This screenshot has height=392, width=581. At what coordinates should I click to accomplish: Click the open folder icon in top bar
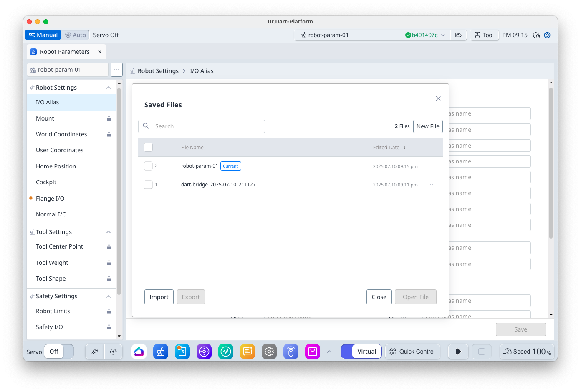(458, 35)
